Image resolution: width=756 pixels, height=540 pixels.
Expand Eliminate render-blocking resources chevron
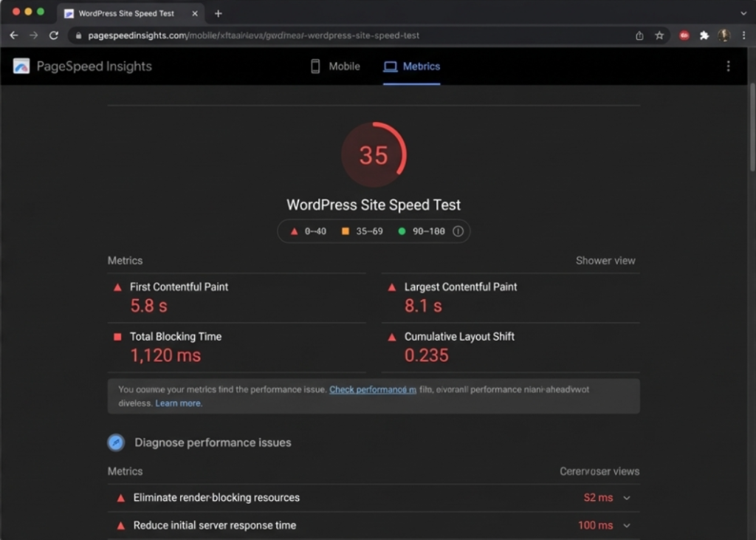[627, 498]
